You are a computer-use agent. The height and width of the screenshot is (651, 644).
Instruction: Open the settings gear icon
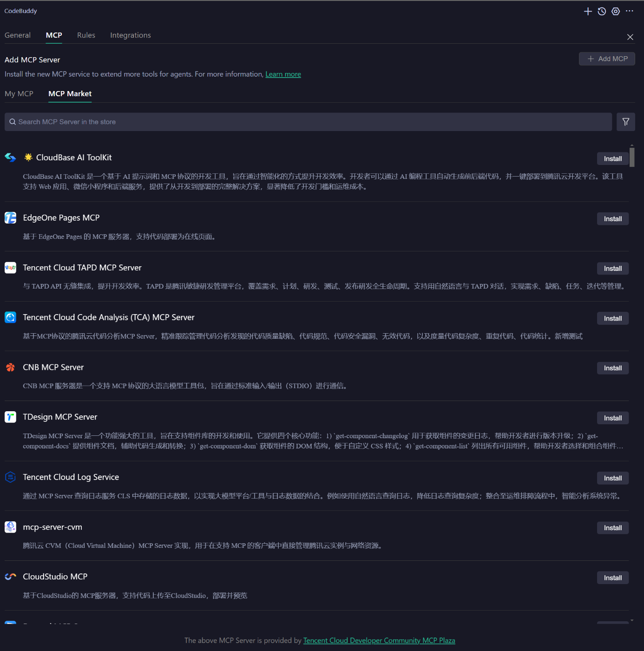(x=616, y=12)
